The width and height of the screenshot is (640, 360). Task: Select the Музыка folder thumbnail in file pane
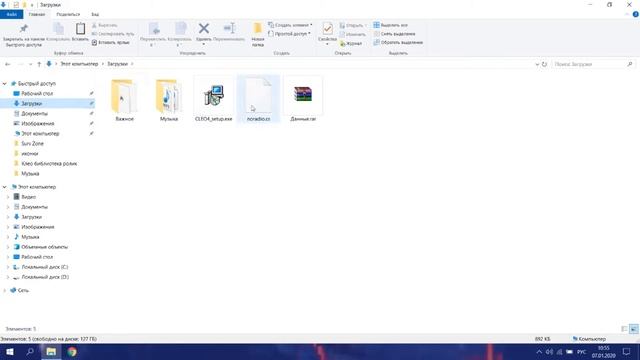169,99
